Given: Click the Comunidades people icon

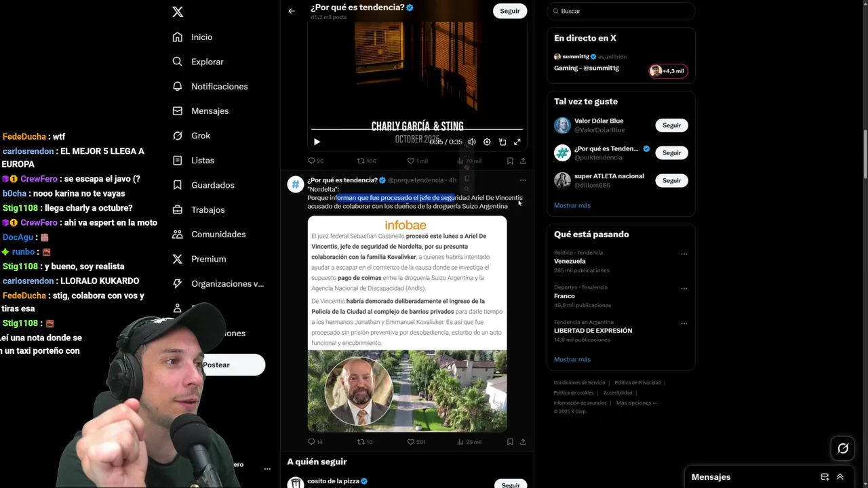Looking at the screenshot, I should point(178,235).
